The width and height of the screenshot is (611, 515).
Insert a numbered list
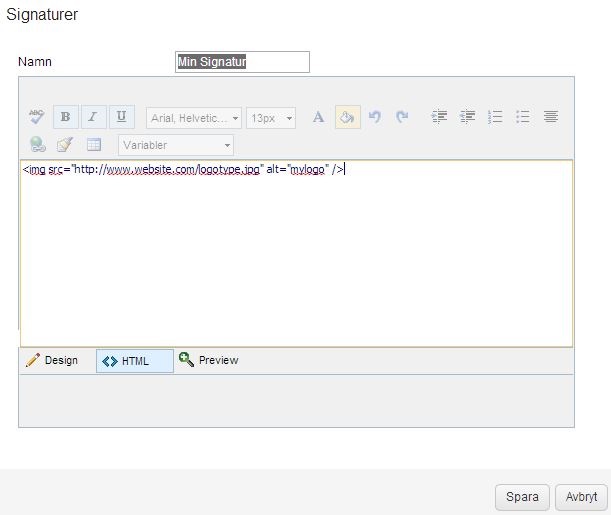[x=495, y=117]
